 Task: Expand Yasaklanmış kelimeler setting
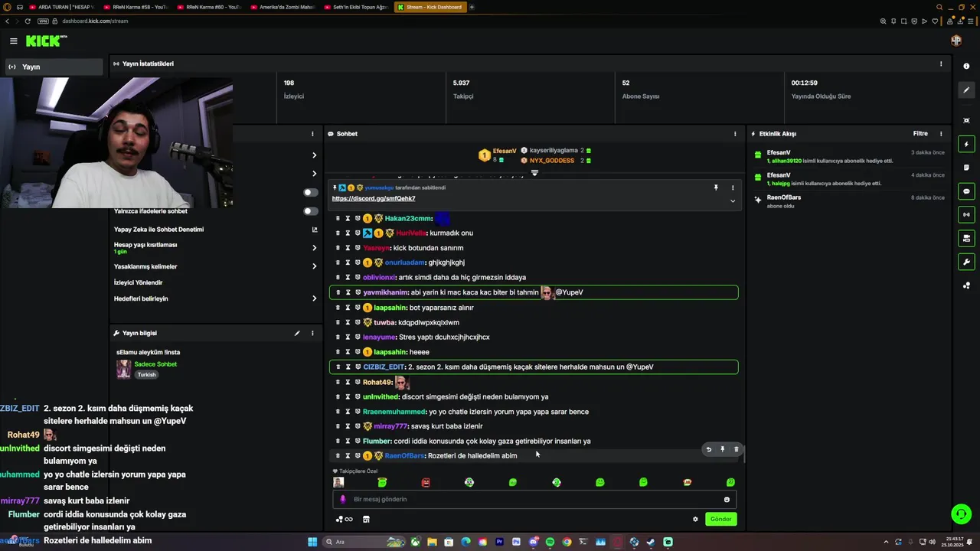314,266
